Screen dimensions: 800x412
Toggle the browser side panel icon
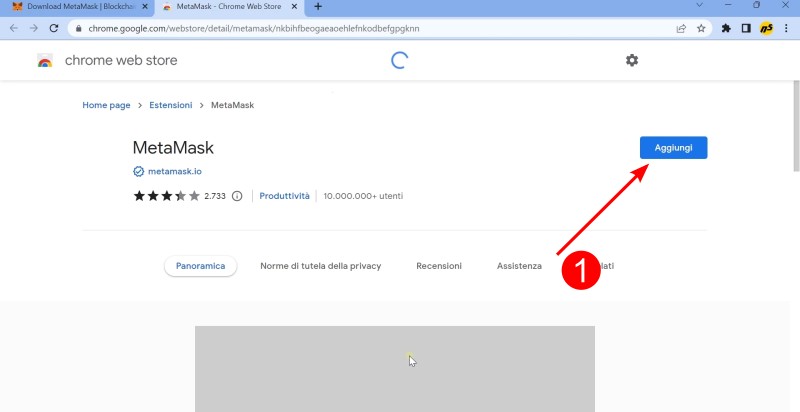(x=746, y=29)
